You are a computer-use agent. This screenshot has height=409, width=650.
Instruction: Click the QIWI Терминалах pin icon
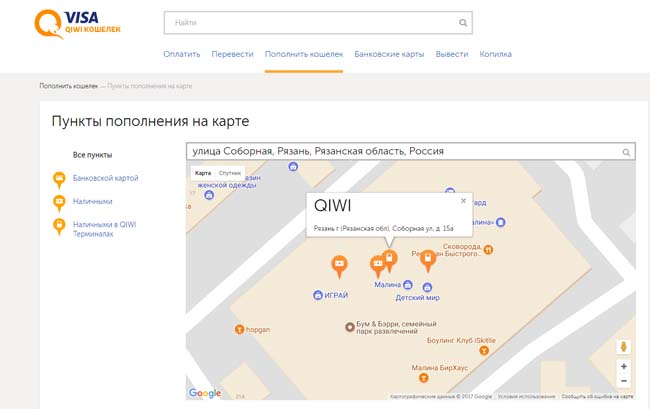pyautogui.click(x=59, y=226)
